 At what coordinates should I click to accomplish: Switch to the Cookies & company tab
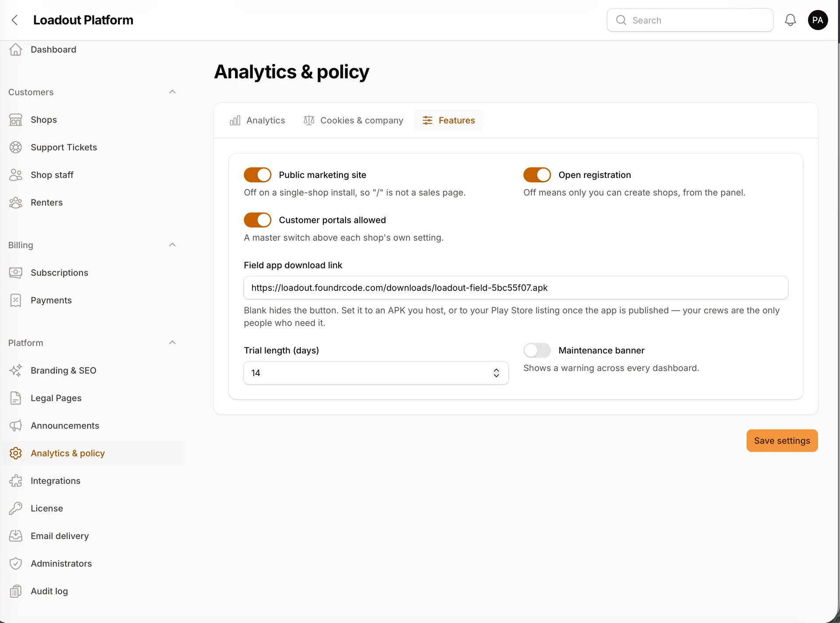coord(353,120)
